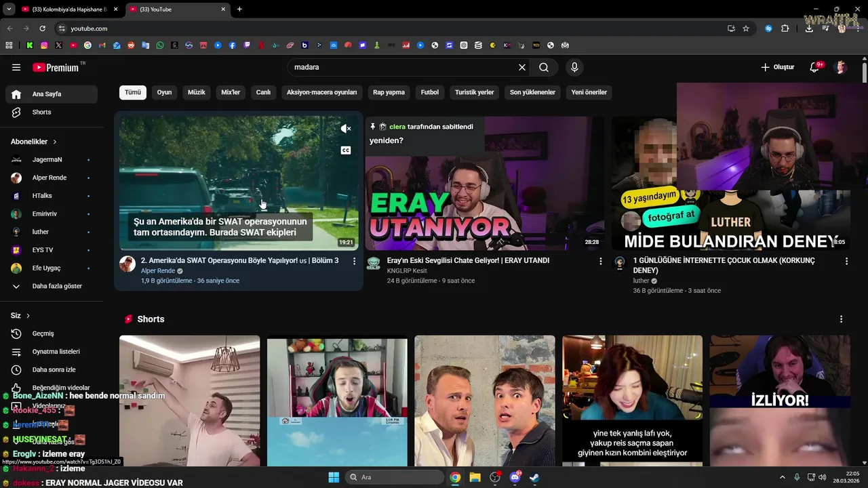Image resolution: width=868 pixels, height=488 pixels.
Task: Open HTalks subscription channel
Action: 52,196
